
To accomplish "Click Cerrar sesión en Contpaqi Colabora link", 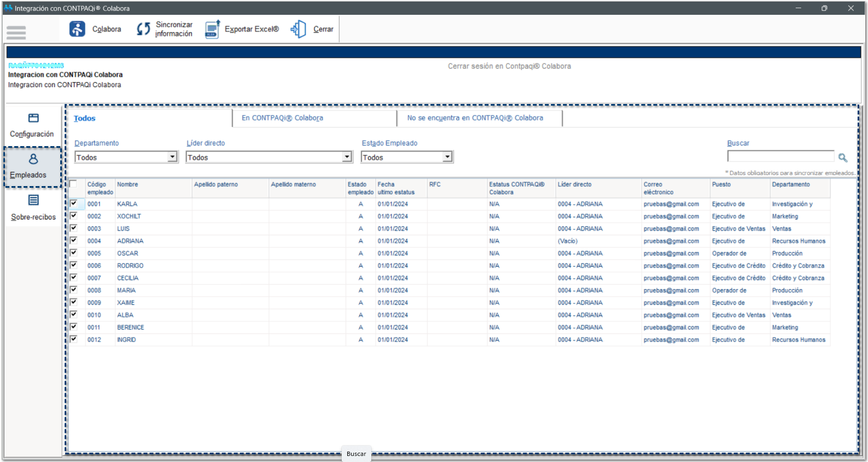I will (509, 66).
